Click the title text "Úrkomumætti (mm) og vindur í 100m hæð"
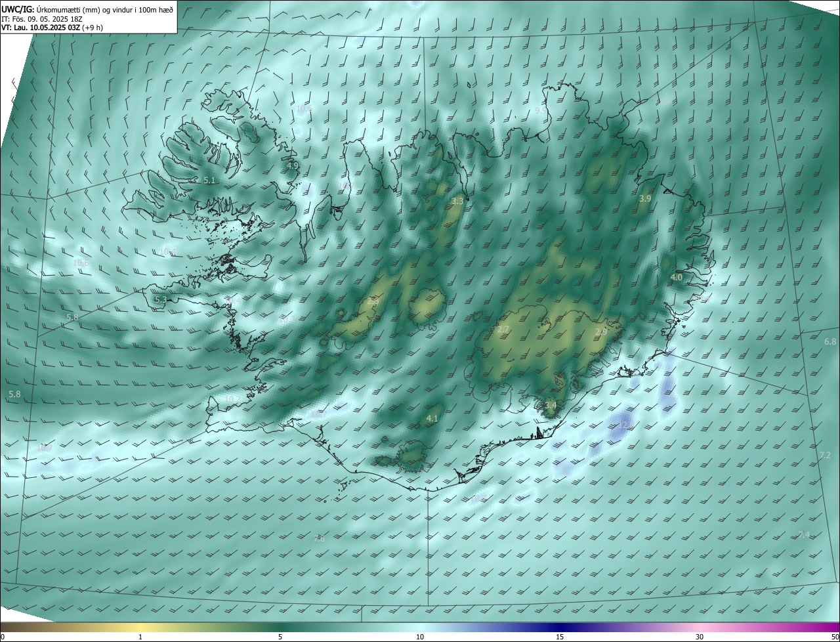This screenshot has height=642, width=840. [x=105, y=9]
